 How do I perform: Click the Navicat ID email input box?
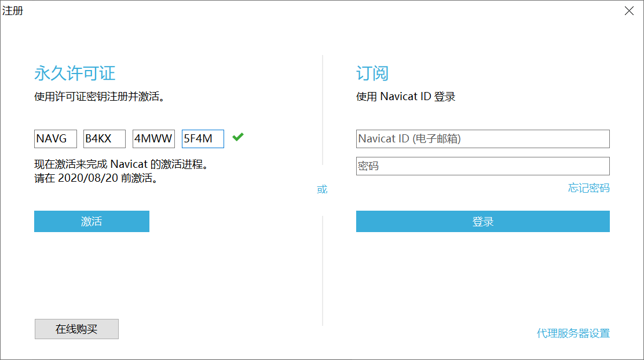click(x=482, y=138)
